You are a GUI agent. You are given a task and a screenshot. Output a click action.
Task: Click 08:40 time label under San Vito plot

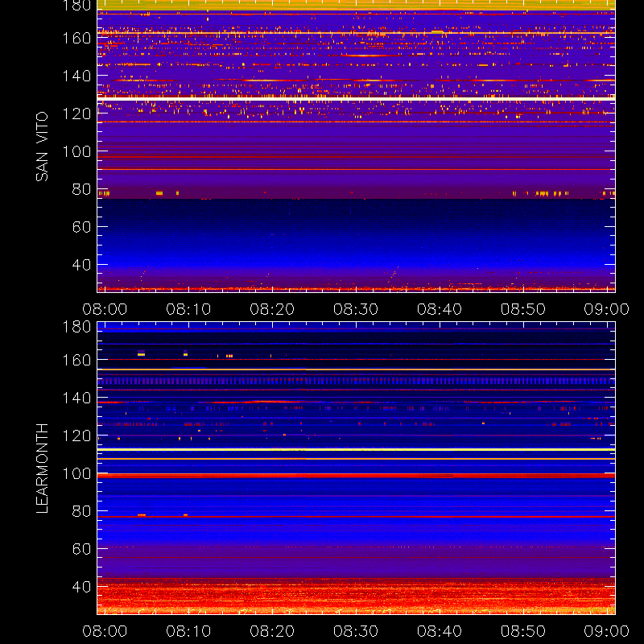440,309
